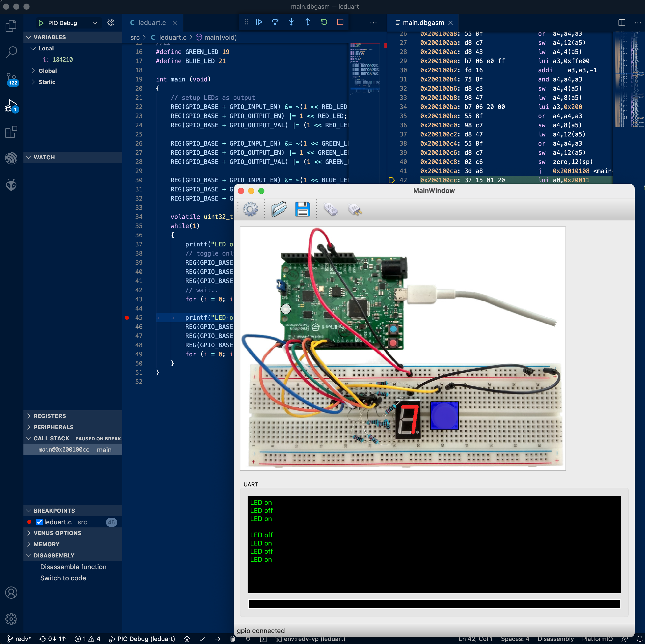Click Switch to code

tap(63, 578)
